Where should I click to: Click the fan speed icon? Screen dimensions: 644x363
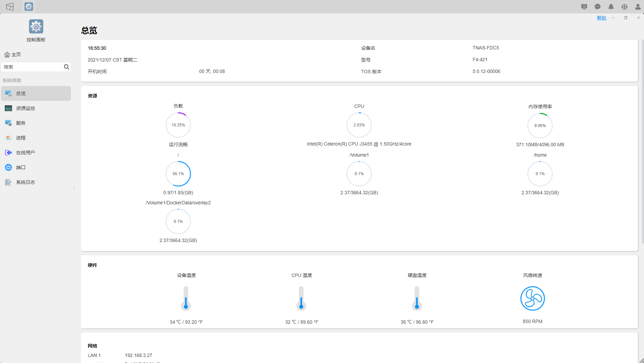532,298
